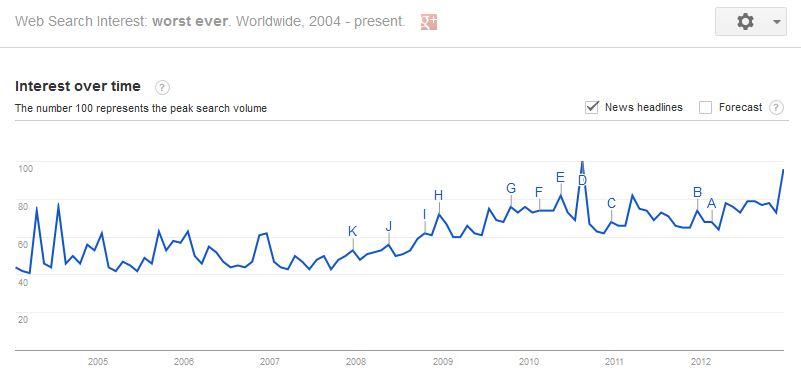Uncheck the News headlines checkbox
The width and height of the screenshot is (801, 378).
592,108
